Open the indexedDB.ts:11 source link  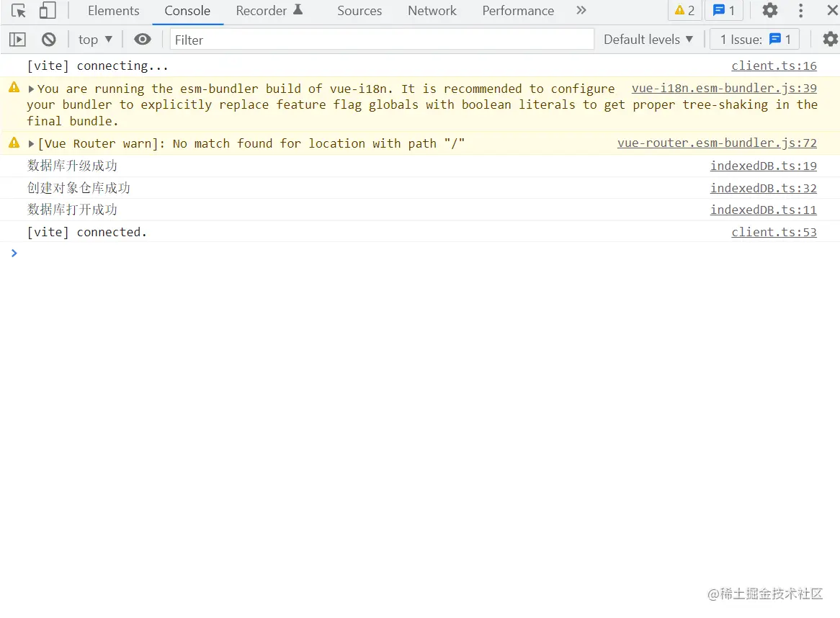click(x=764, y=210)
